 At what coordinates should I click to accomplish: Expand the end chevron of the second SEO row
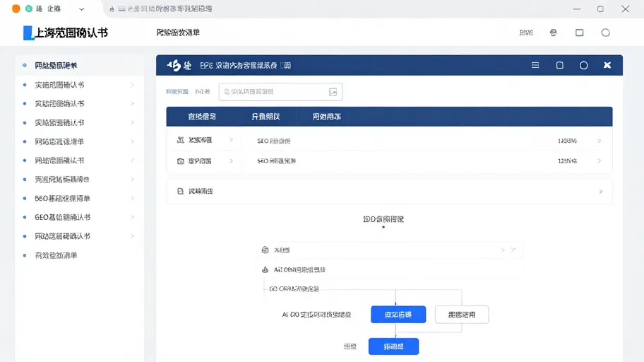coord(600,160)
